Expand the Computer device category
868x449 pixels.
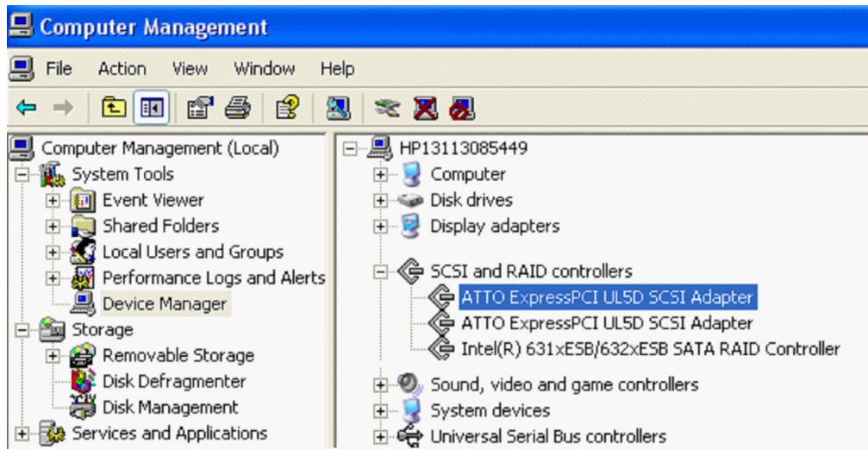[x=380, y=174]
